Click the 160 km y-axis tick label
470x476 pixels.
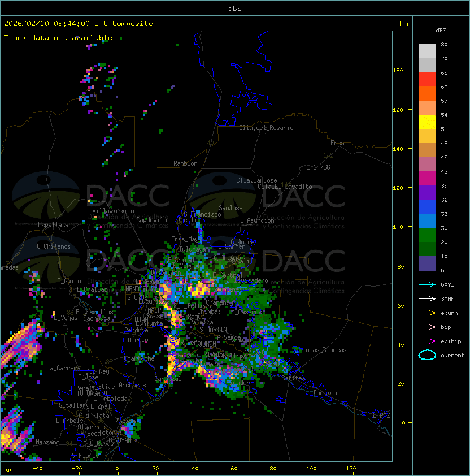tap(398, 110)
